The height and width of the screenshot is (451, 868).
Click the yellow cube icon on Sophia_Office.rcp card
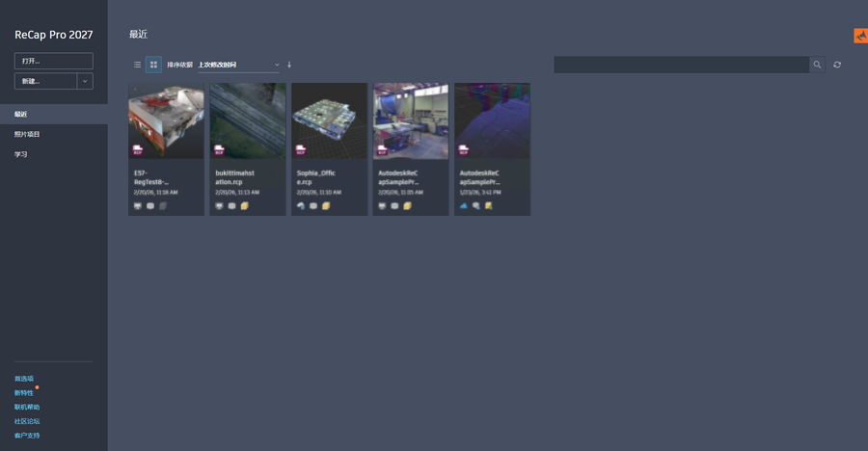[326, 206]
